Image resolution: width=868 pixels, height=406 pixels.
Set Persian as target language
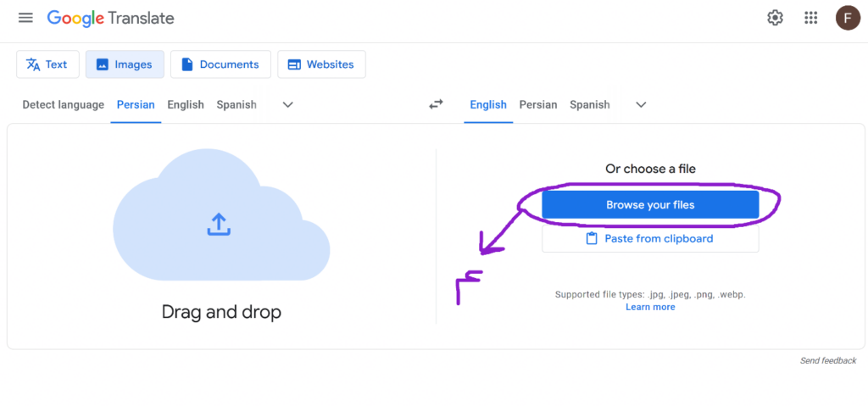(x=538, y=104)
